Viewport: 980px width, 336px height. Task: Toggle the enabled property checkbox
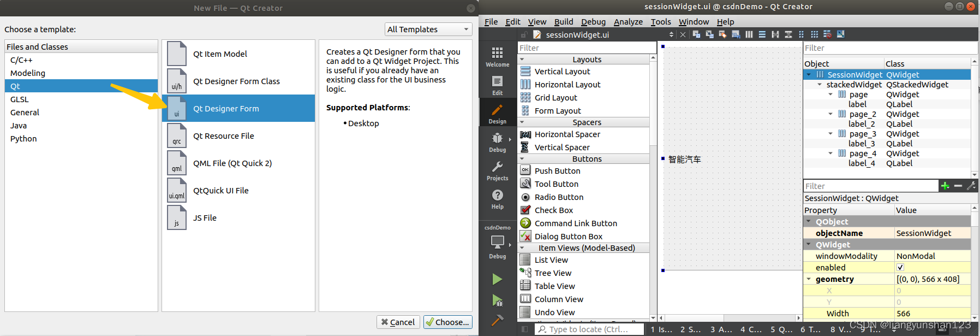pyautogui.click(x=900, y=267)
